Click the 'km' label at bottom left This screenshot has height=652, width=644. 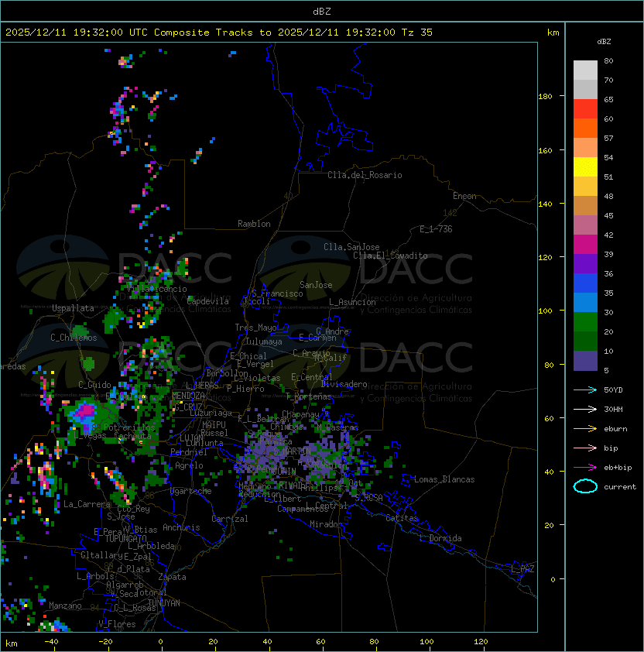[12, 643]
